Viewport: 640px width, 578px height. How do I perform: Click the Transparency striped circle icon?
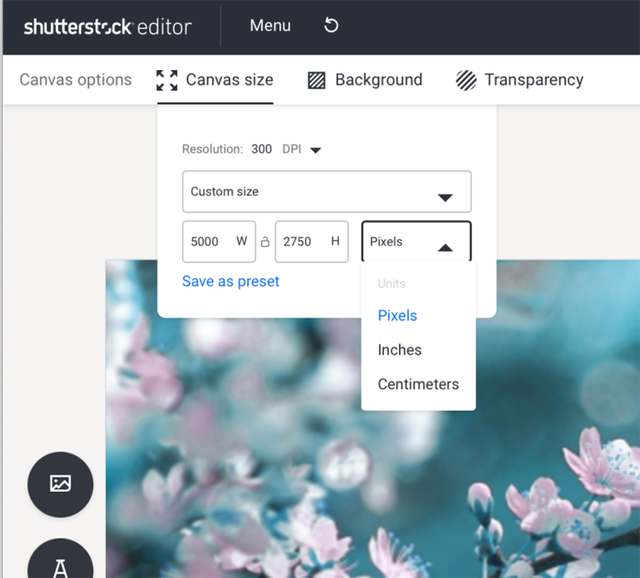466,80
